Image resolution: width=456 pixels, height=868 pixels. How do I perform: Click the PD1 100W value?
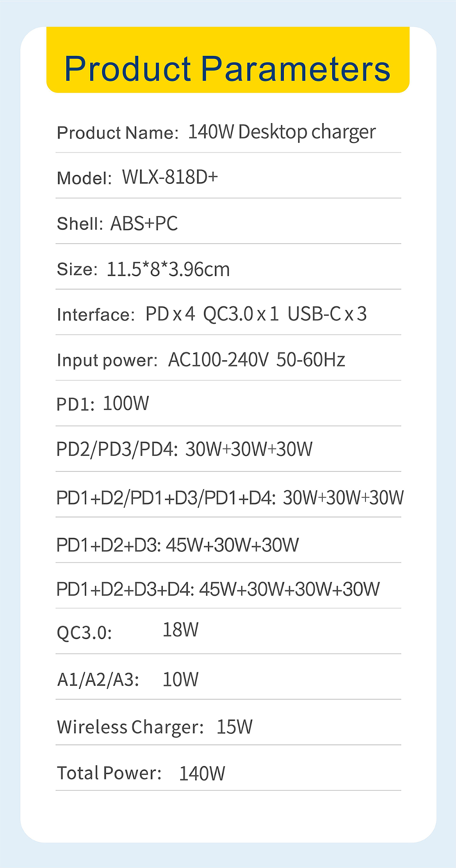(126, 404)
